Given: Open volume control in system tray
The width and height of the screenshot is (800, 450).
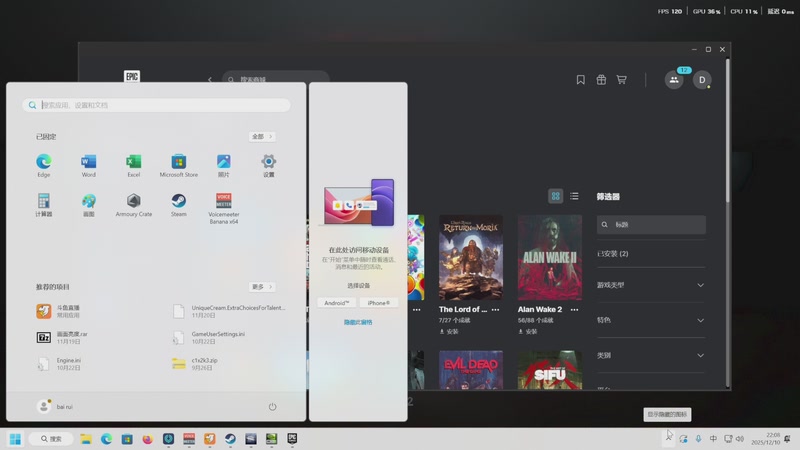Looking at the screenshot, I should pyautogui.click(x=740, y=439).
